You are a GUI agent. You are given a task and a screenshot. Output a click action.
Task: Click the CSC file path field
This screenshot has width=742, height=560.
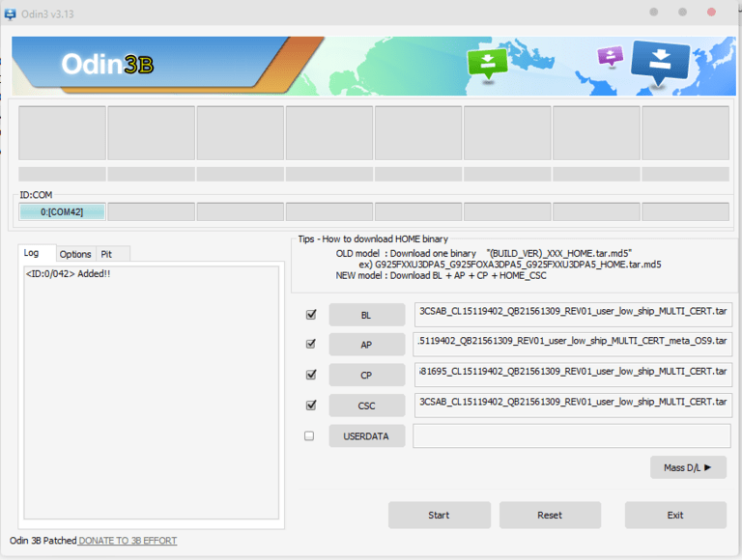point(573,406)
